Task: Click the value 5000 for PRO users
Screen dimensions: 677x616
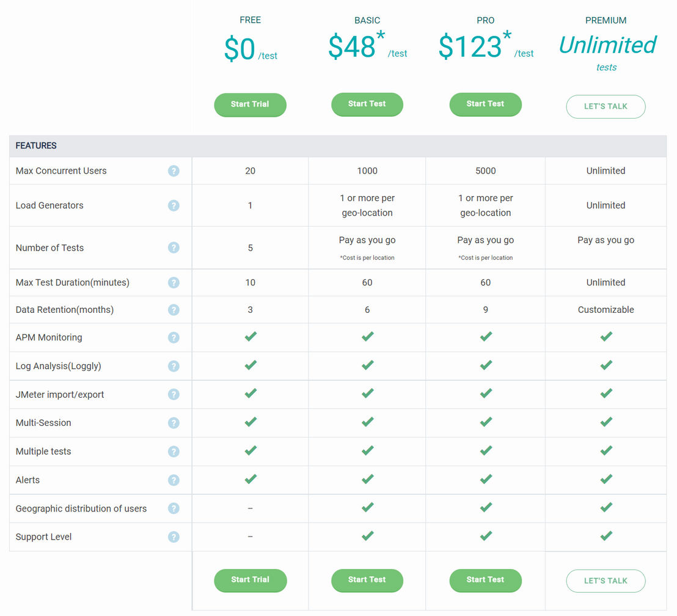Action: pyautogui.click(x=486, y=171)
